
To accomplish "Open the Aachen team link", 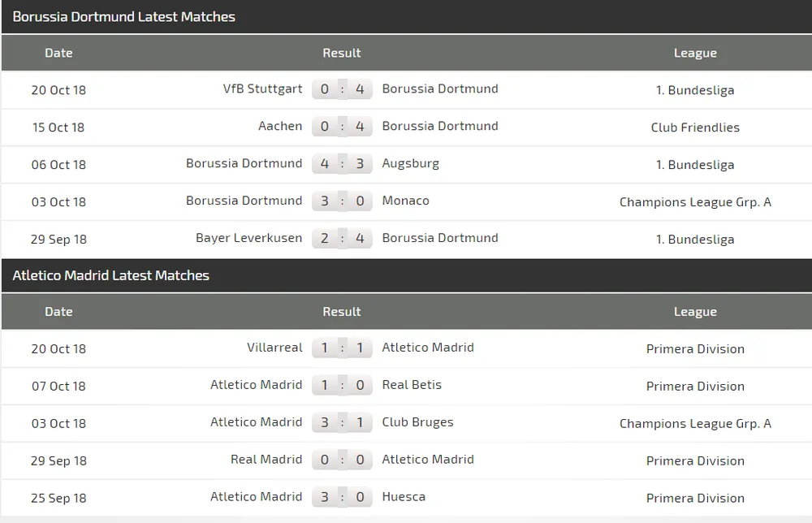I will tap(280, 127).
